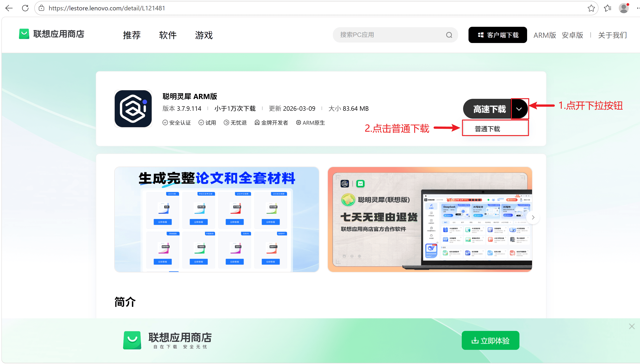Open the 联想应用商店 logo home link
The width and height of the screenshot is (640, 364).
(52, 34)
